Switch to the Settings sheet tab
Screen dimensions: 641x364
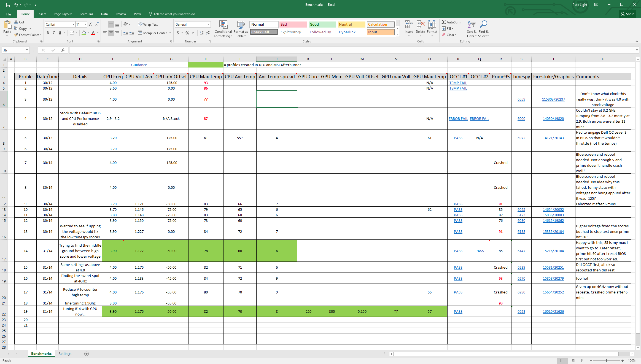point(66,354)
